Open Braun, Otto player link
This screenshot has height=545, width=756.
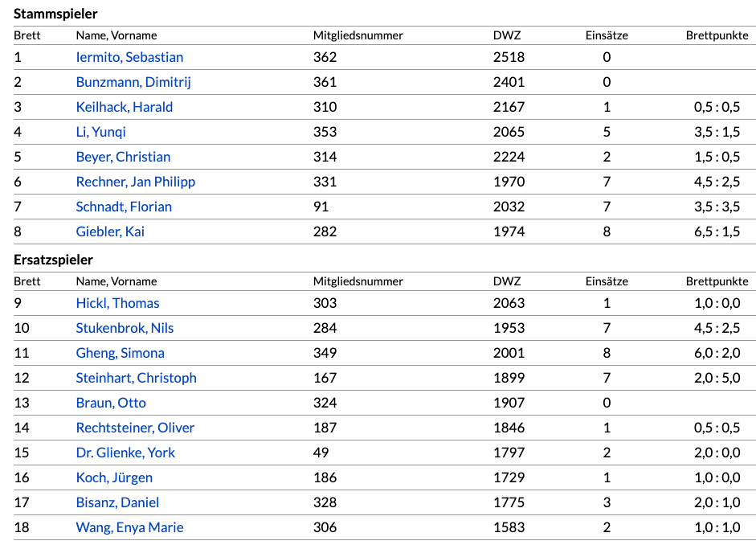coord(111,403)
